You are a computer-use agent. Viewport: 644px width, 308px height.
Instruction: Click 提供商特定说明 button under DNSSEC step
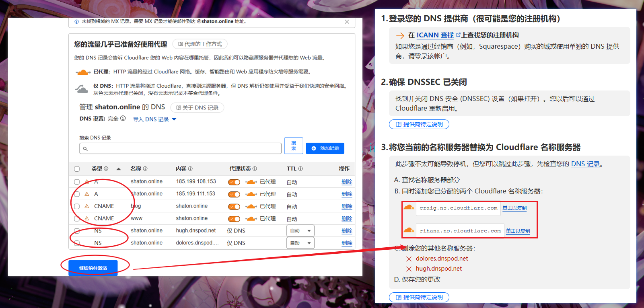pyautogui.click(x=419, y=124)
